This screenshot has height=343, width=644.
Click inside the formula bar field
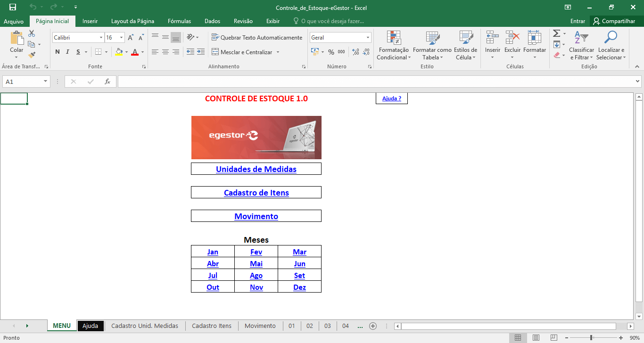point(375,82)
